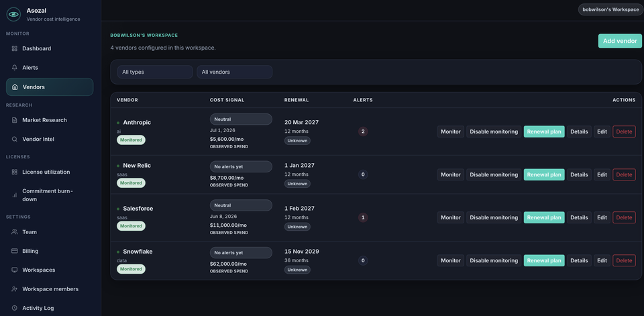Open License utilization page
The height and width of the screenshot is (316, 644).
[50, 172]
